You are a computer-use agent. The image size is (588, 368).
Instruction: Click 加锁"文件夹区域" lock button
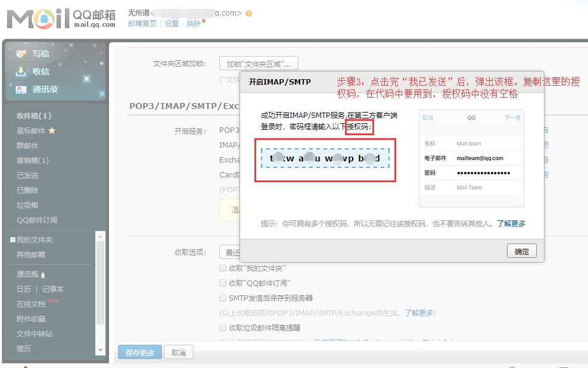point(259,64)
